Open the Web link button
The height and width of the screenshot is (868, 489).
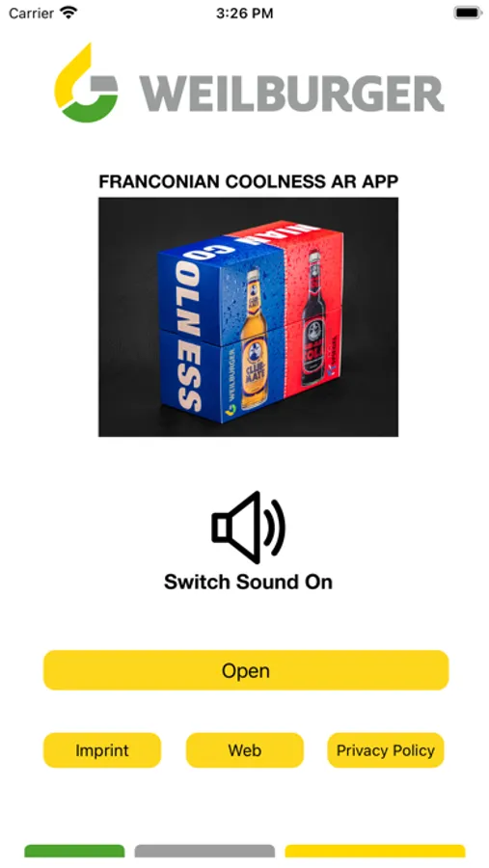point(245,750)
